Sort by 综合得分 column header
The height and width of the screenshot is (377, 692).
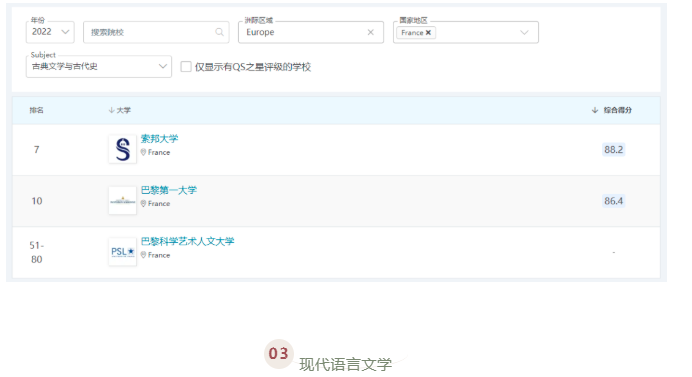[x=612, y=110]
